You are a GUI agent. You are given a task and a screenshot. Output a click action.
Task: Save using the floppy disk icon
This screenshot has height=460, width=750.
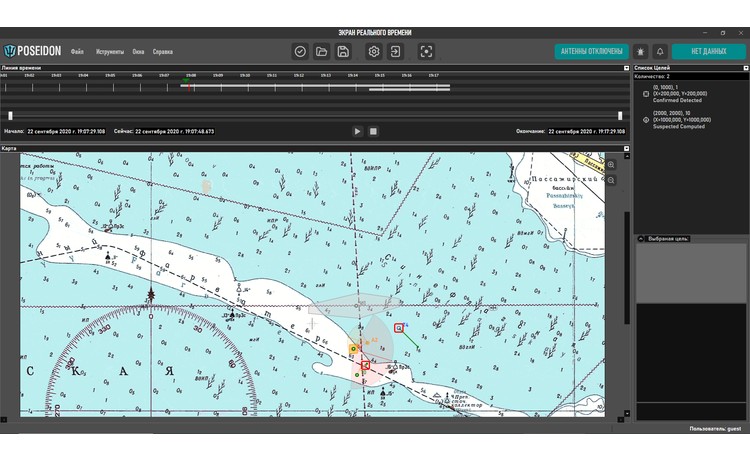pyautogui.click(x=343, y=51)
